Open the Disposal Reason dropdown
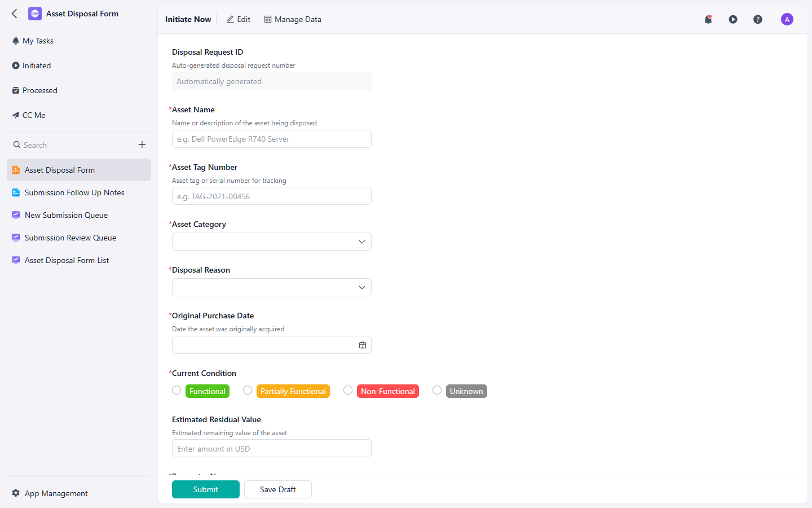Image resolution: width=812 pixels, height=508 pixels. 272,287
